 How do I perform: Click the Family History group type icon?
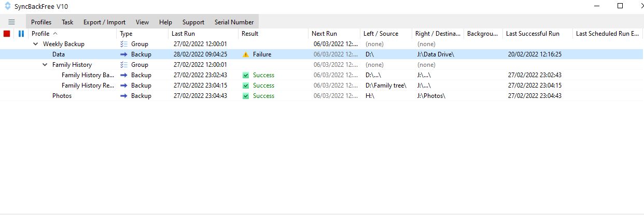[124, 65]
